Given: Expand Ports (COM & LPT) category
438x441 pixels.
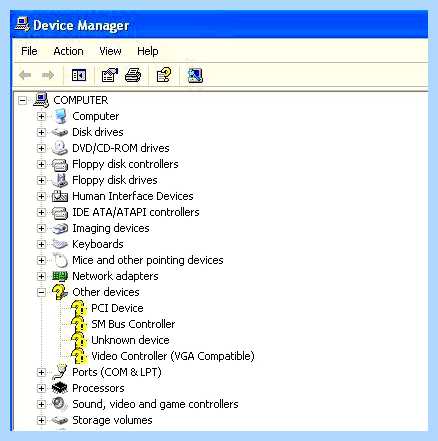Looking at the screenshot, I should [41, 372].
